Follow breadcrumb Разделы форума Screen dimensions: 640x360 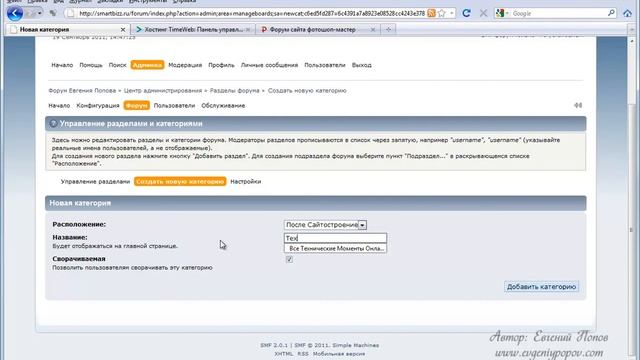click(x=235, y=91)
